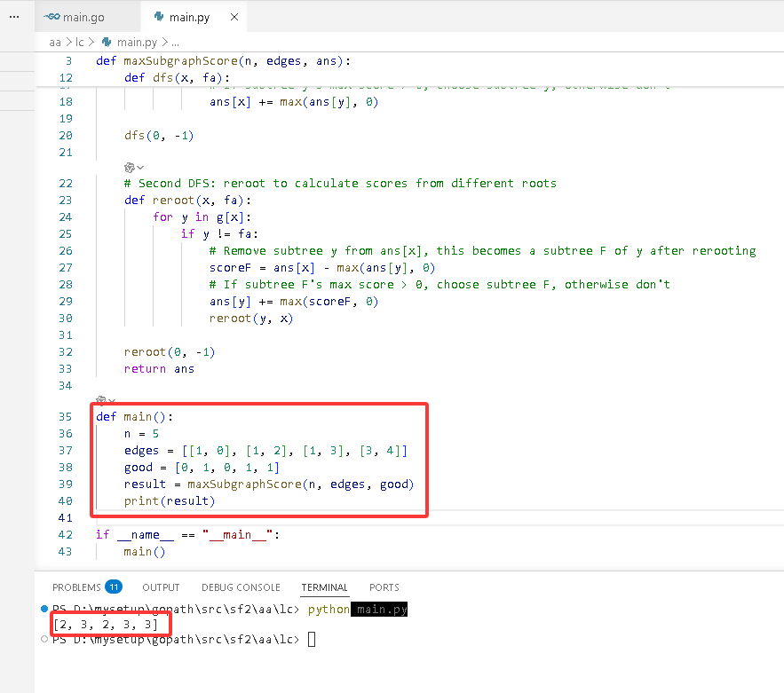Click line number 35 in the gutter
784x693 pixels.
(x=66, y=417)
